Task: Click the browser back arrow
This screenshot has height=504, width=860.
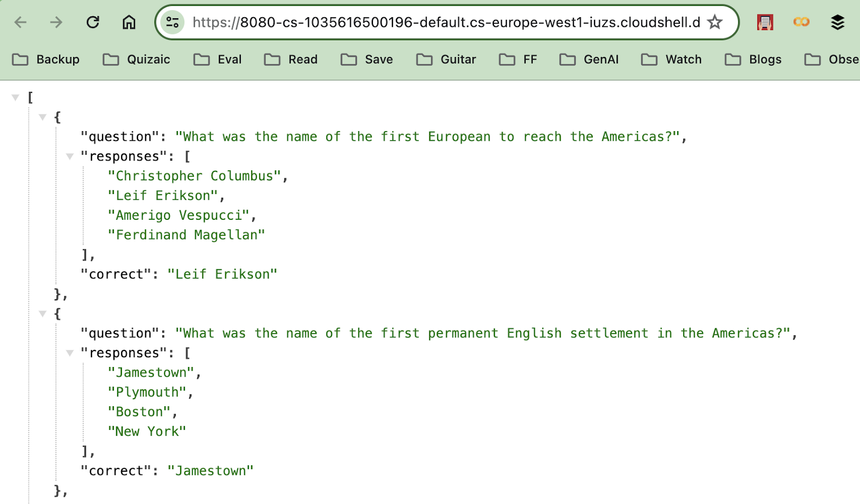Action: coord(20,22)
